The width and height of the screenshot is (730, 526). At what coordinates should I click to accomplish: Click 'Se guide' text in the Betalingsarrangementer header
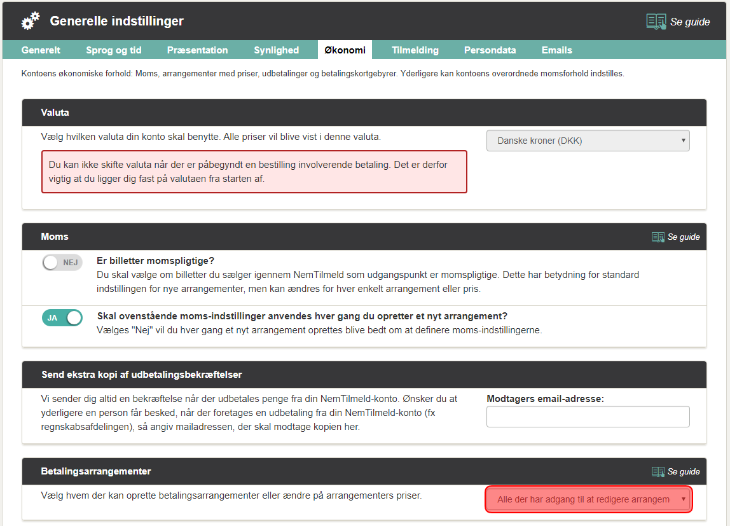[x=683, y=472]
